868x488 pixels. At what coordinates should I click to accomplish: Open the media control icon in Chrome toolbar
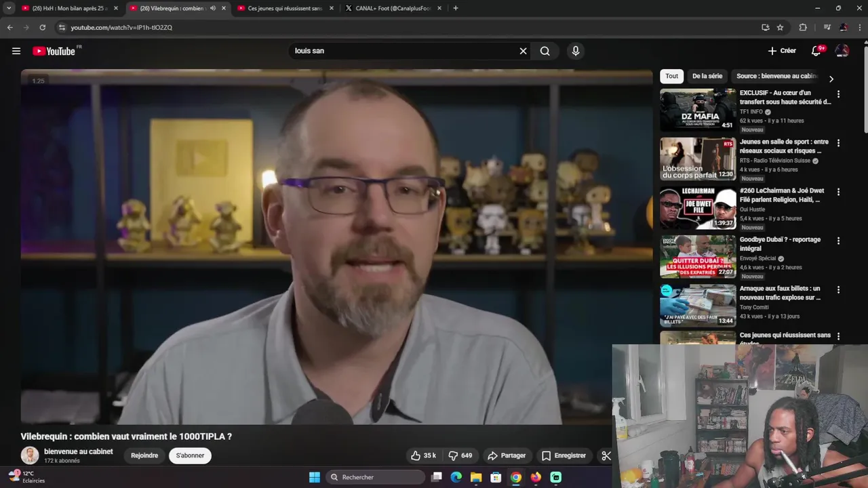tap(827, 27)
